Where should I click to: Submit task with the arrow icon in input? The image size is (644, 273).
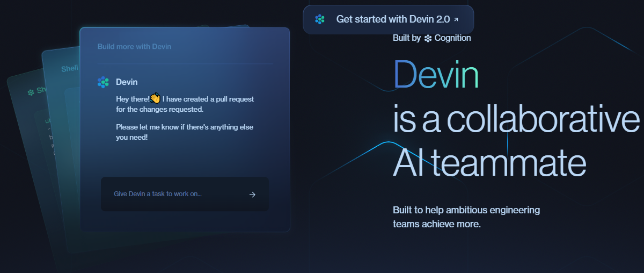click(252, 195)
